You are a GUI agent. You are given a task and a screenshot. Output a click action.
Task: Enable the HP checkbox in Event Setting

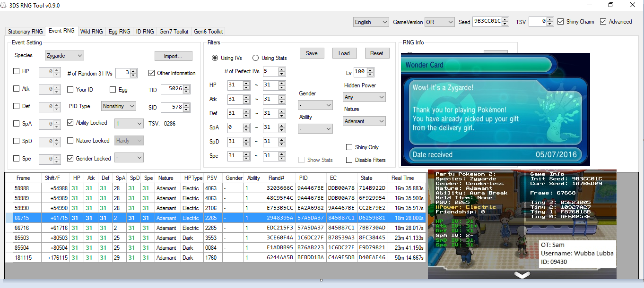tap(17, 71)
